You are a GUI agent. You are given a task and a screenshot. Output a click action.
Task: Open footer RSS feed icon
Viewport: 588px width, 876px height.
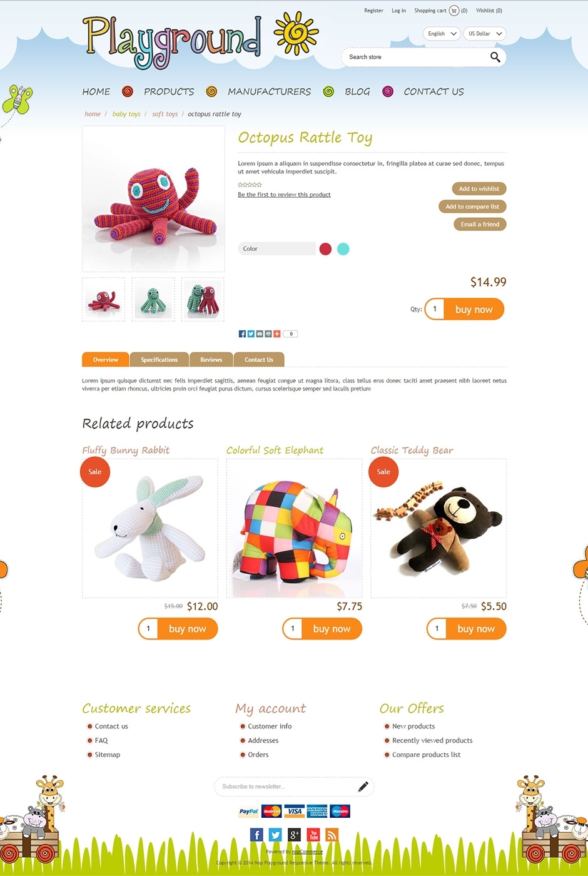[332, 835]
